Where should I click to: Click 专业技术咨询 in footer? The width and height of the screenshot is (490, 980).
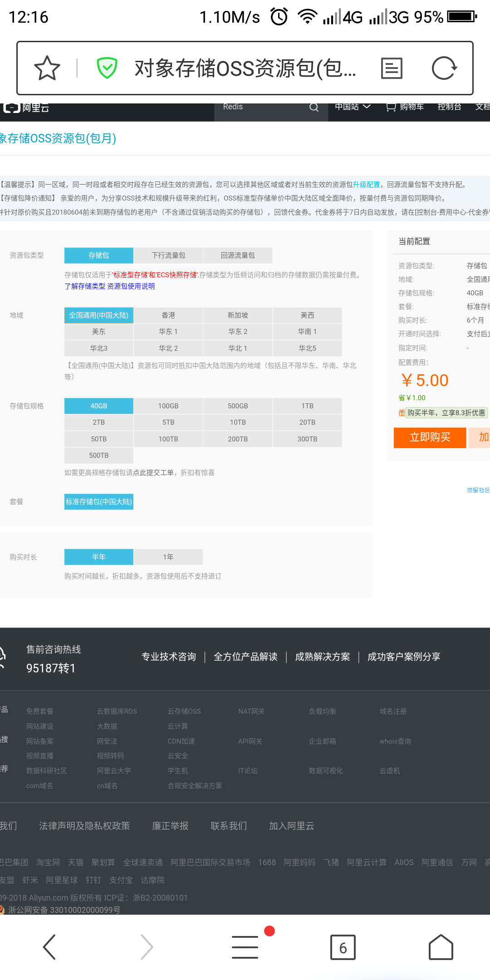pos(169,657)
